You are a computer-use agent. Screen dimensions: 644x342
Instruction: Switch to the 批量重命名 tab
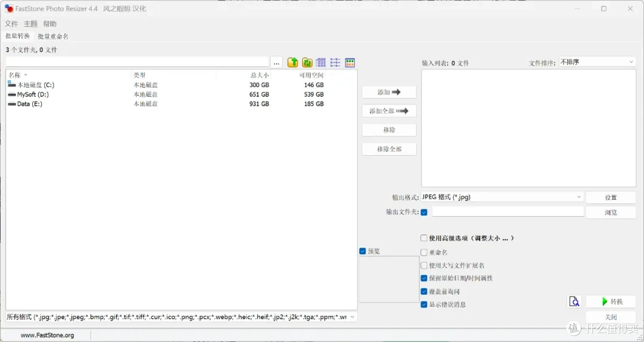53,36
